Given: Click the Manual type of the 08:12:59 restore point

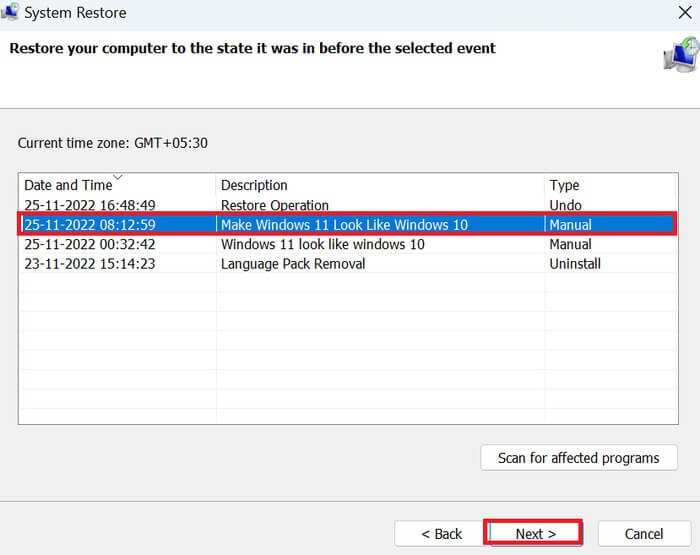Looking at the screenshot, I should point(570,225).
